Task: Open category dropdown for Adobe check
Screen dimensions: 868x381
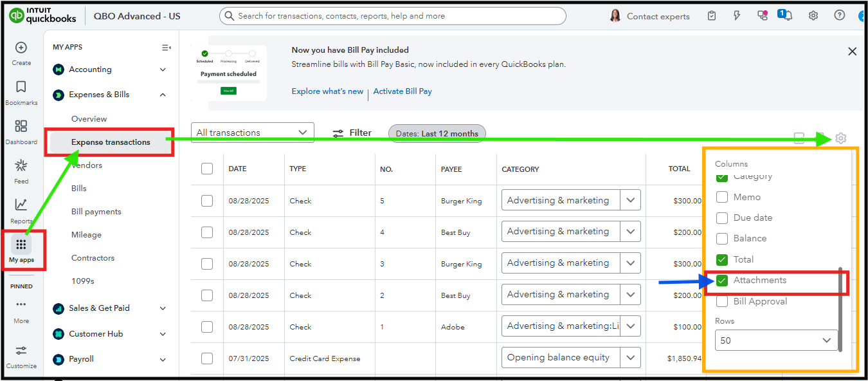Action: (630, 326)
